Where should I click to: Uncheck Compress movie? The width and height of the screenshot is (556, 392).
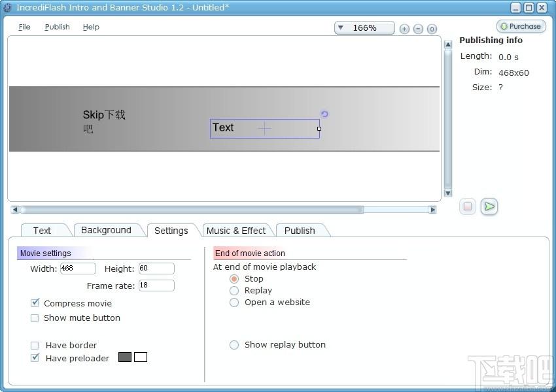[x=35, y=302]
